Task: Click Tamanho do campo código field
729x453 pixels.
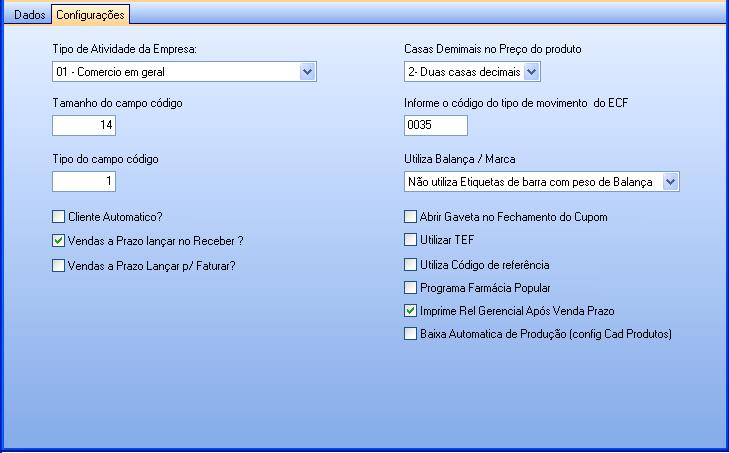Action: (85, 125)
